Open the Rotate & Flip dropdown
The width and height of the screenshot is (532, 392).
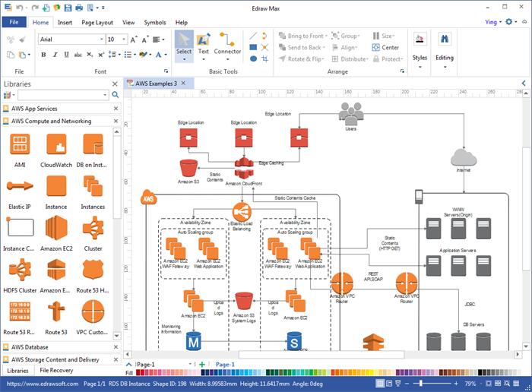click(x=323, y=59)
